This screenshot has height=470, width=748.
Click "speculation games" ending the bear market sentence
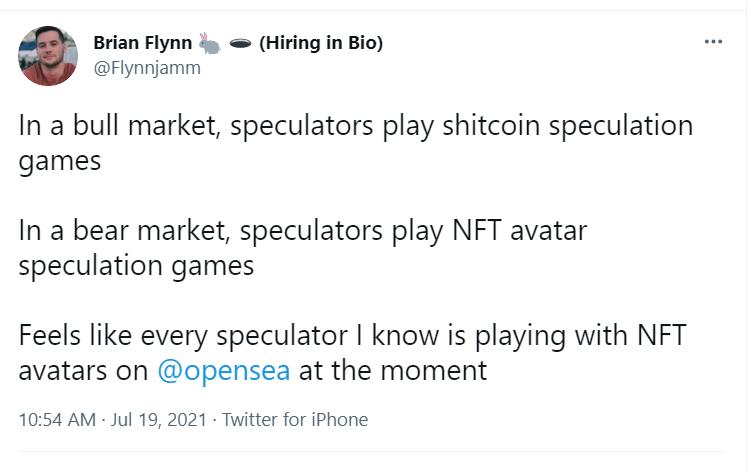click(136, 266)
